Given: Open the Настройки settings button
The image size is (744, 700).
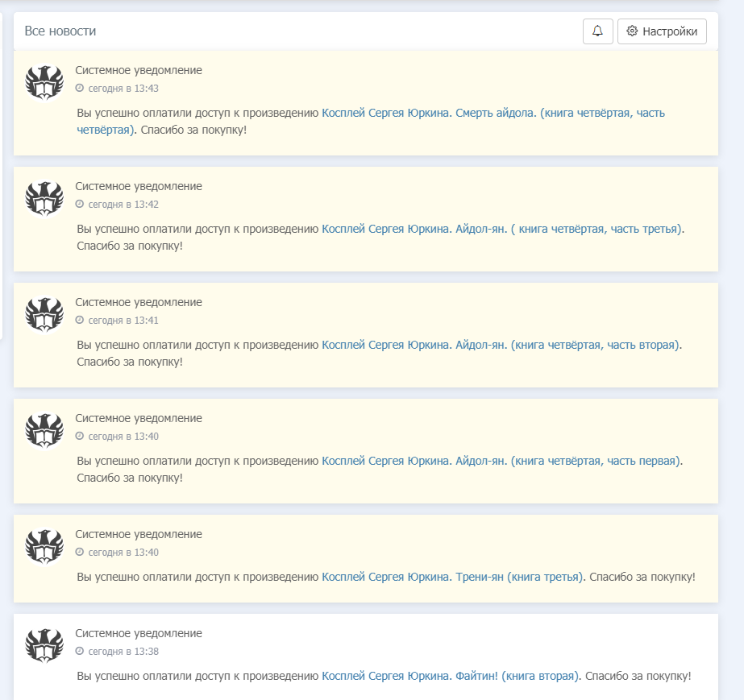Looking at the screenshot, I should point(662,31).
